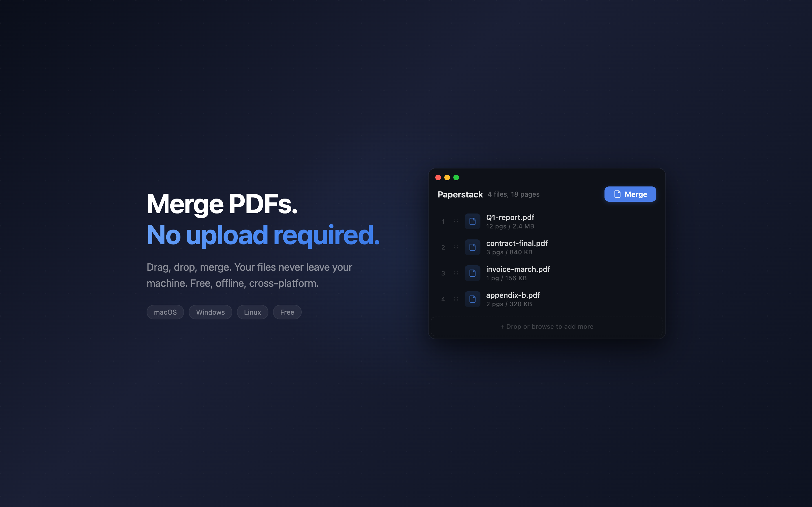Viewport: 812px width, 507px height.
Task: Click the drag handle beside contract-final.pdf
Action: pyautogui.click(x=456, y=247)
